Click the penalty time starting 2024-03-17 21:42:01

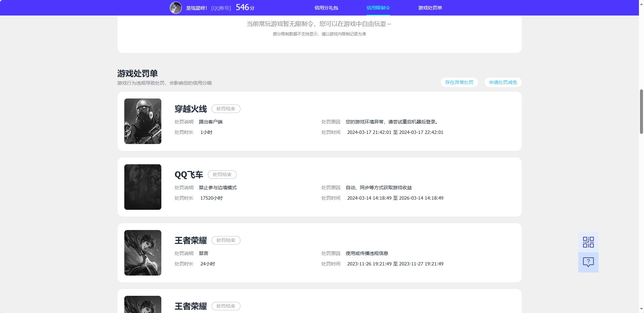pyautogui.click(x=395, y=132)
